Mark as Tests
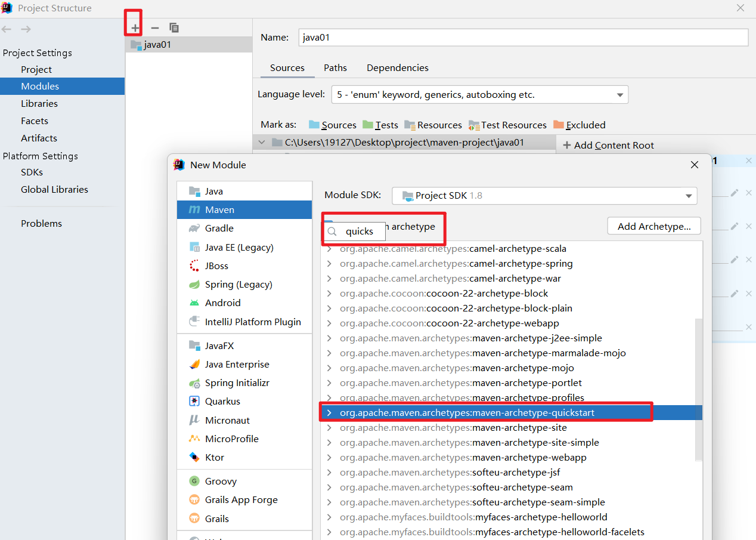Screen dimensions: 756x540 click(x=380, y=125)
